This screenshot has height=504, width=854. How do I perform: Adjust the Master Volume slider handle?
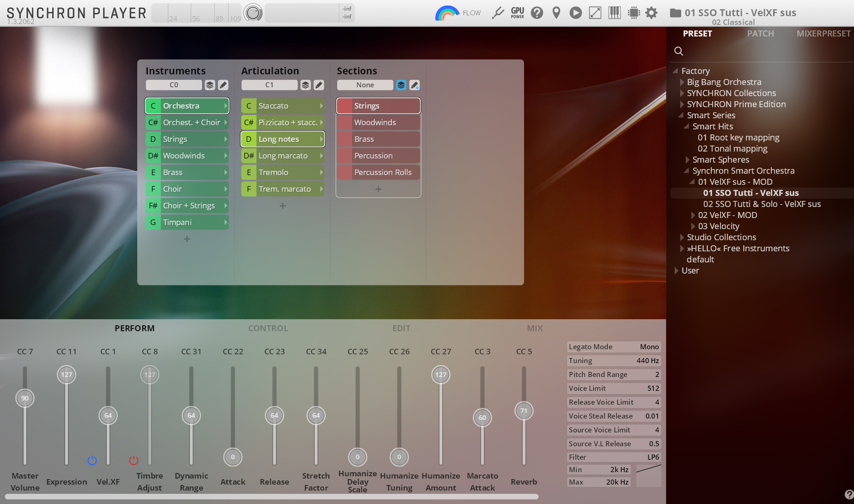[25, 398]
